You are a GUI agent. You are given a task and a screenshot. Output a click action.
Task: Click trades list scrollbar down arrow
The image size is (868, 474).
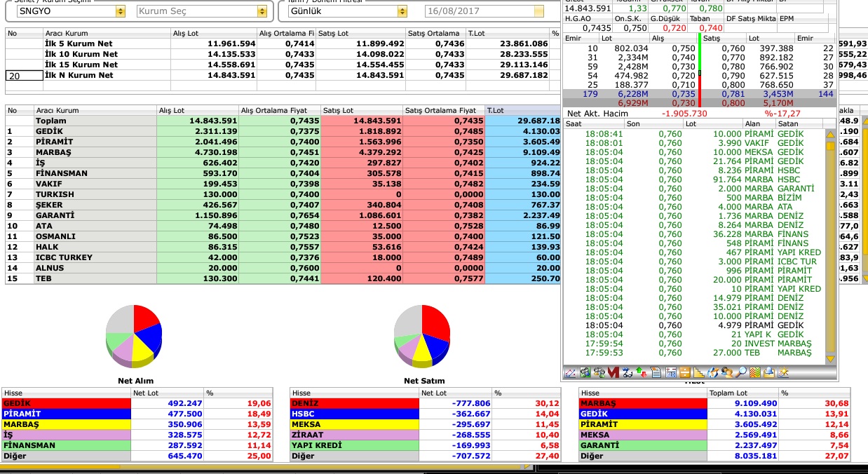pos(831,359)
